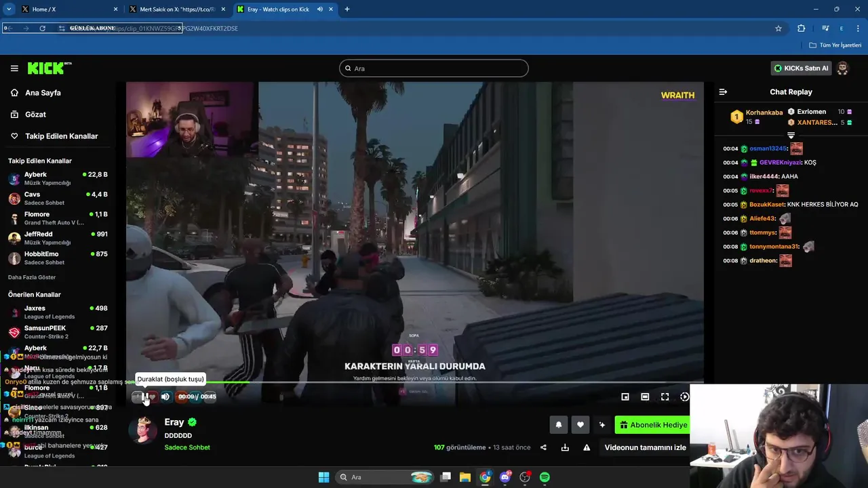
Task: Open the 'Eray' channel name link
Action: [174, 422]
